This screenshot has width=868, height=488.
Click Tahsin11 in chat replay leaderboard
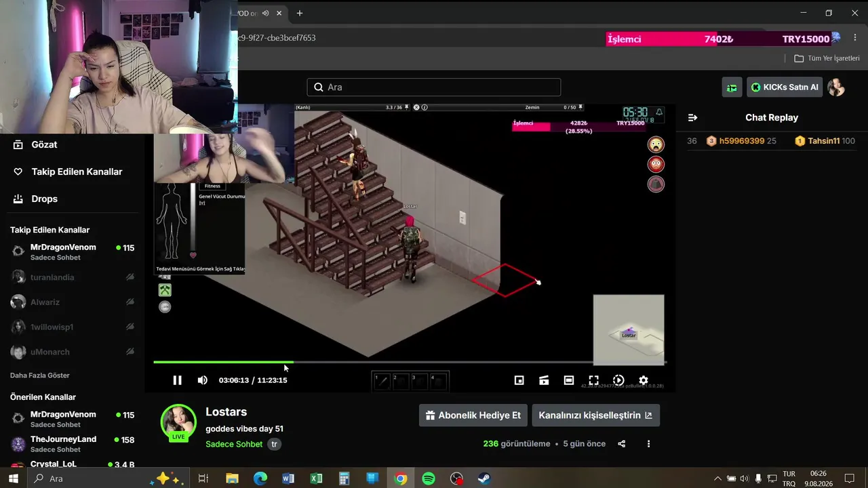point(825,141)
